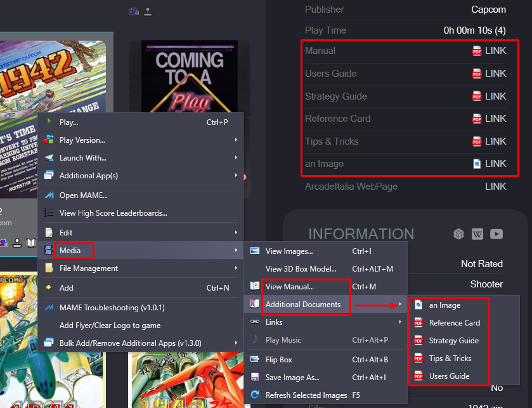
Task: Click MAME Troubleshooting (v1.0.1) entry
Action: pyautogui.click(x=112, y=308)
